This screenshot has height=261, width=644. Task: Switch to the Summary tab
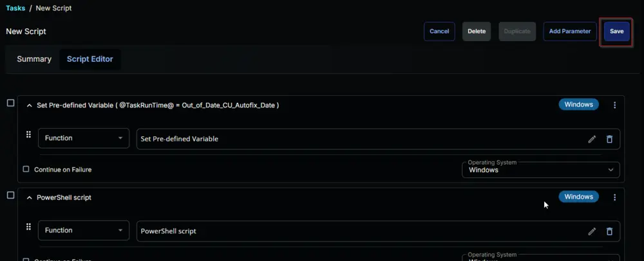[x=34, y=59]
